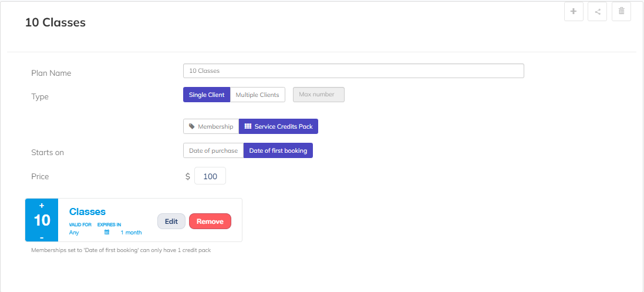This screenshot has width=644, height=292.
Task: Click the 'Any' valid-for value
Action: pos(74,233)
